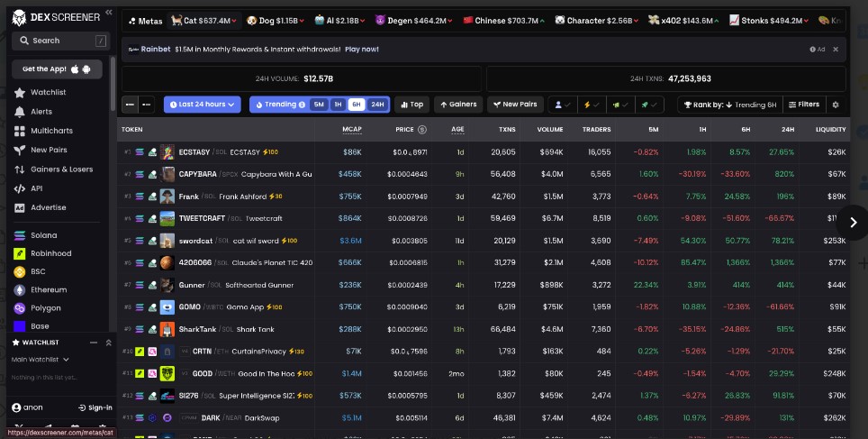Open Alerts via the bell icon
The image size is (868, 439).
coord(20,112)
